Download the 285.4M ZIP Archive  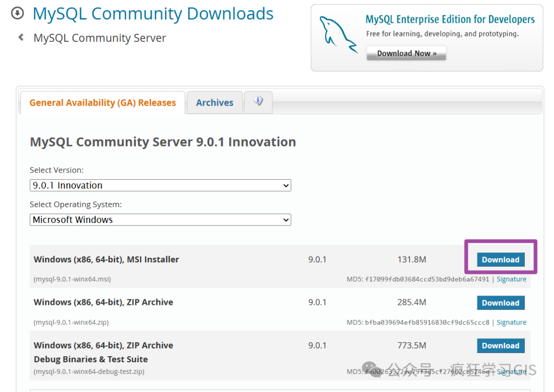[500, 303]
